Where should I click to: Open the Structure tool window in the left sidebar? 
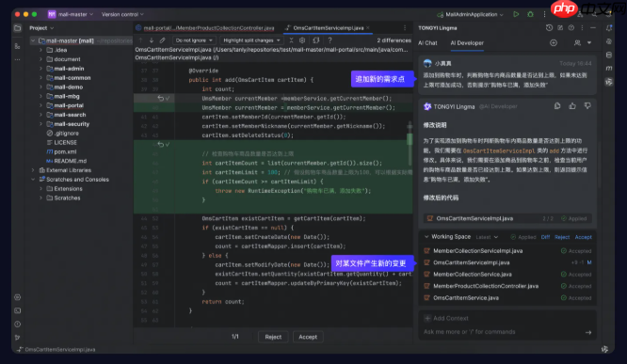(x=17, y=46)
